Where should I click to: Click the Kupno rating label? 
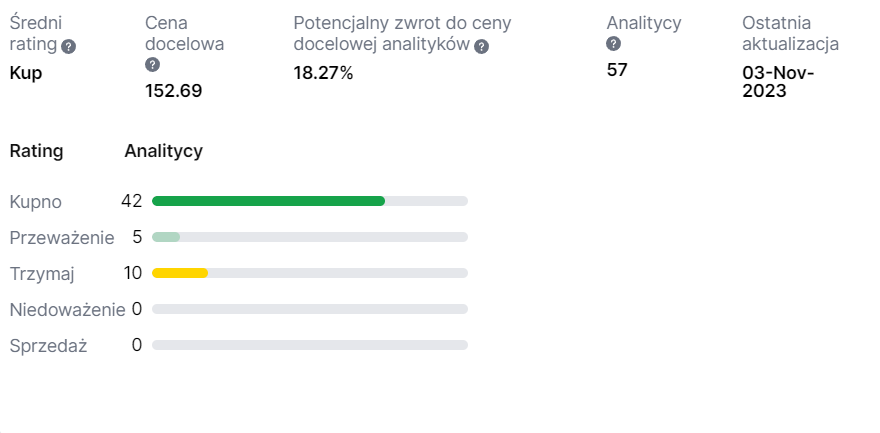point(36,201)
